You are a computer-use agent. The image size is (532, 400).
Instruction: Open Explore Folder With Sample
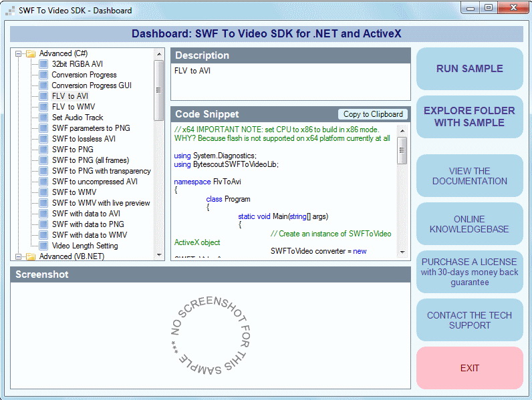[x=469, y=117]
